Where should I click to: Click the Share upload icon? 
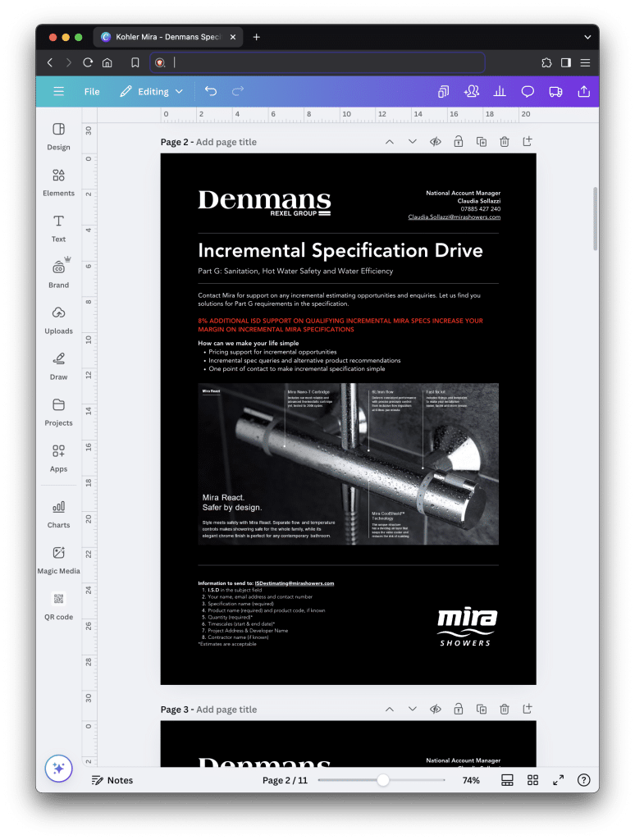pos(584,92)
